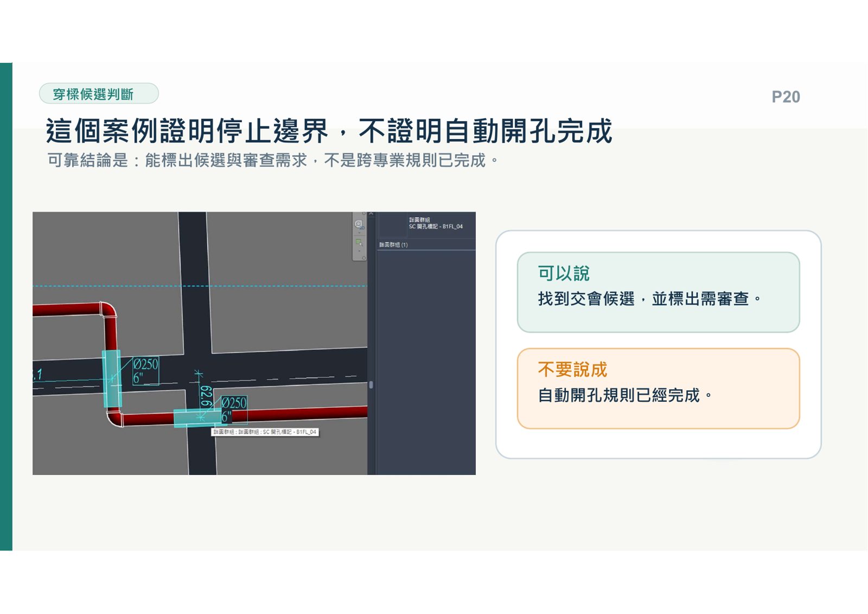Click the 'P20' page number
The width and height of the screenshot is (868, 614).
[786, 97]
